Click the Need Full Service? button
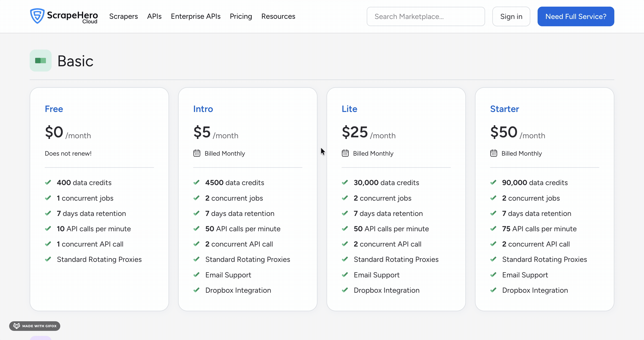The height and width of the screenshot is (340, 644). click(575, 16)
